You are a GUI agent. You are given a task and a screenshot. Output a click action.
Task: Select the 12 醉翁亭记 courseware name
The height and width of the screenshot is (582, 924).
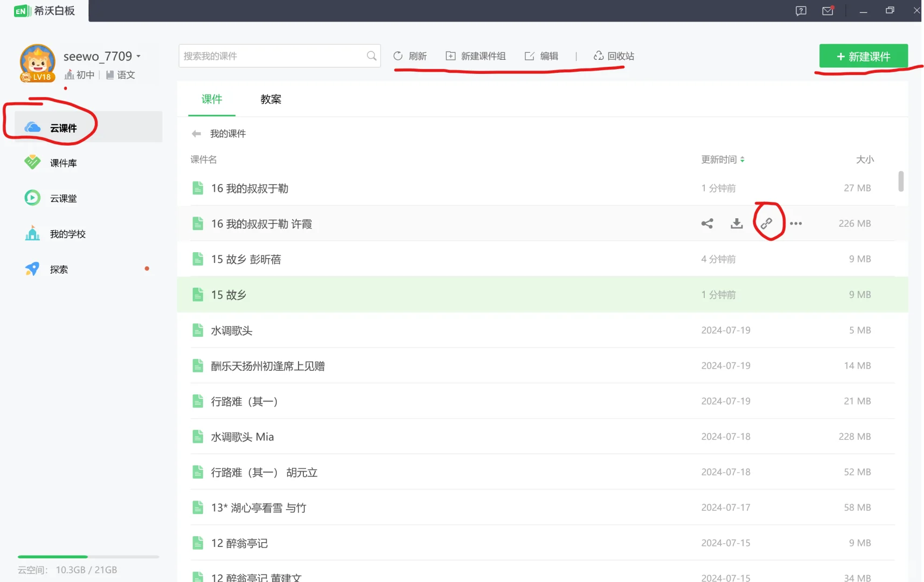(x=239, y=543)
